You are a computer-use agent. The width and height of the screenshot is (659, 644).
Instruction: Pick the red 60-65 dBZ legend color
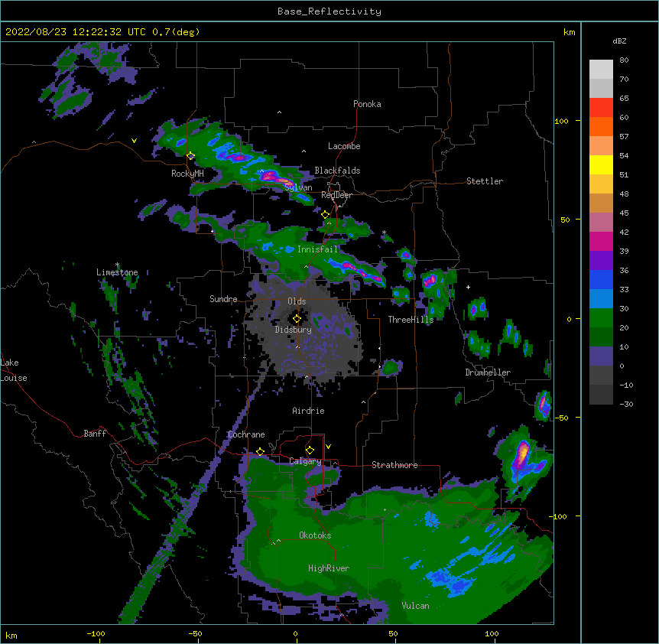pos(601,108)
